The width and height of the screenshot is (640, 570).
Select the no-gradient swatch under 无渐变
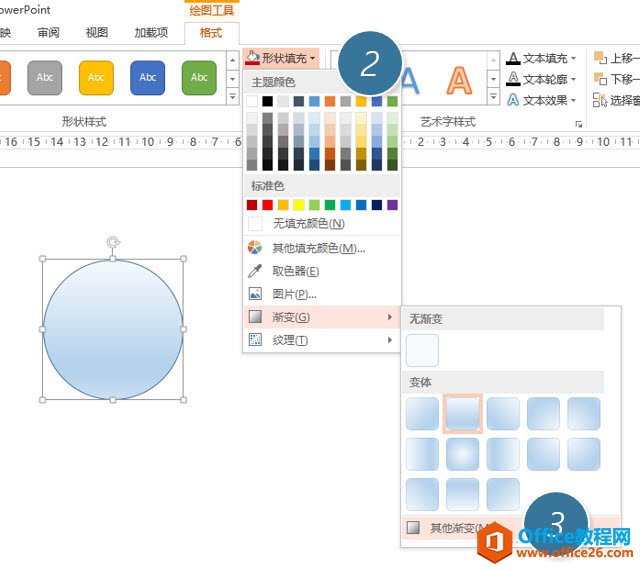point(422,350)
